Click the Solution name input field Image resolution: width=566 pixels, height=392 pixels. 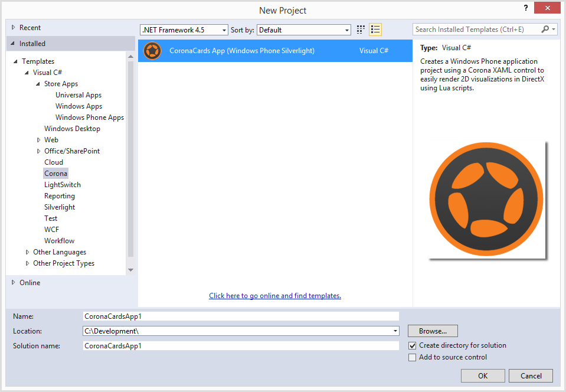[x=241, y=346]
